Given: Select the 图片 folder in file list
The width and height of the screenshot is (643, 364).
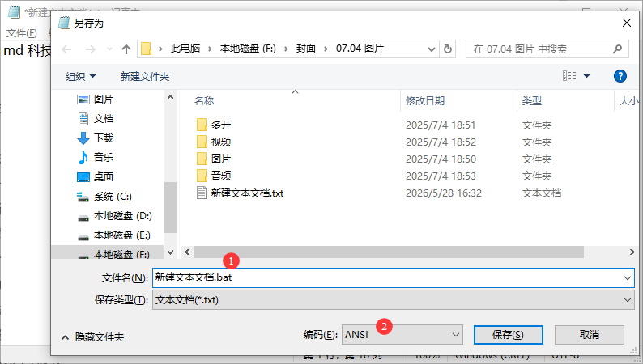Looking at the screenshot, I should [220, 159].
